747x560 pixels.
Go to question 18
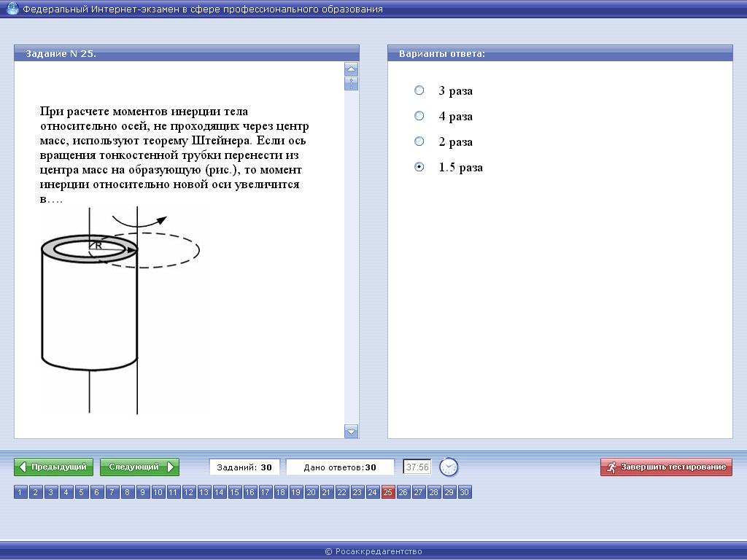281,492
